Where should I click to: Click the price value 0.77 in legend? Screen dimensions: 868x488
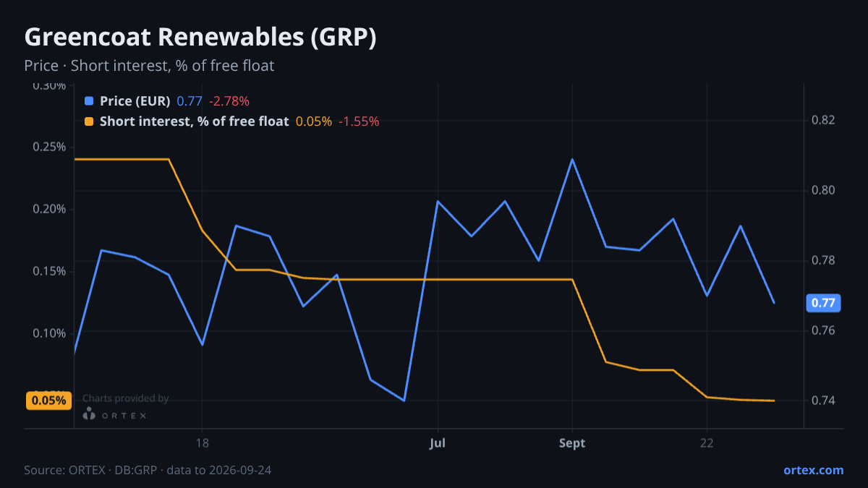[x=190, y=101]
